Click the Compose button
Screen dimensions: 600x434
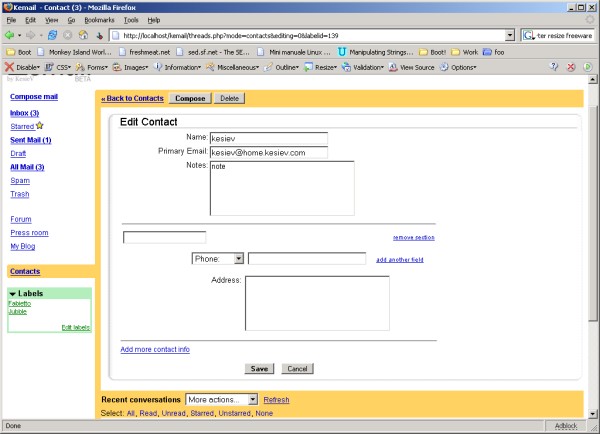190,98
